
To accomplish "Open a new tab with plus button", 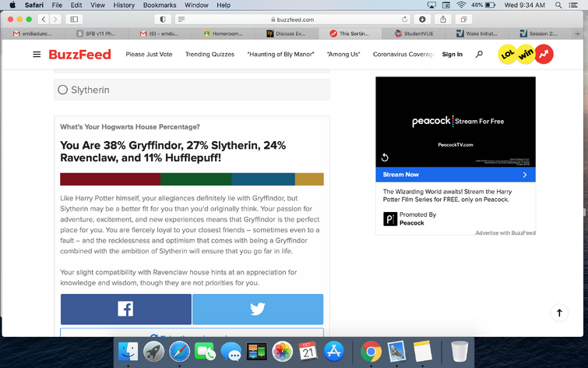I will pyautogui.click(x=578, y=34).
